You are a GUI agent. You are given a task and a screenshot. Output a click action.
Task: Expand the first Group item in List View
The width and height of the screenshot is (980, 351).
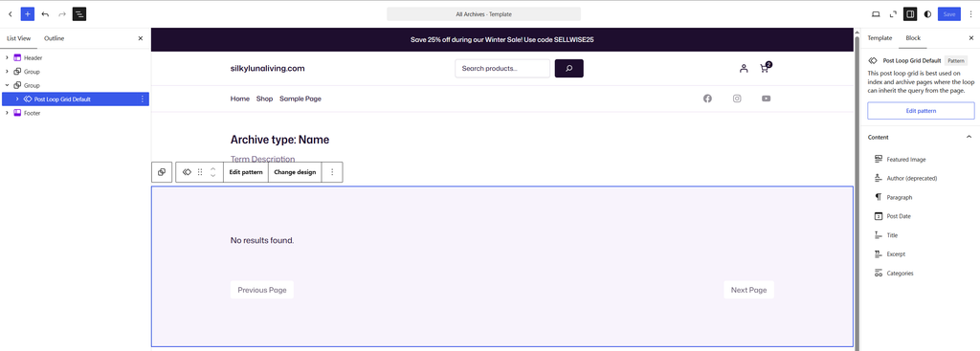coord(7,71)
